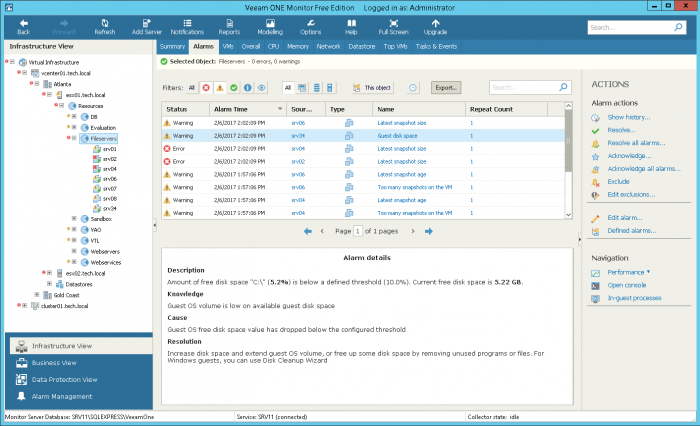This screenshot has height=426, width=700.
Task: Open the Network tab
Action: pos(329,46)
